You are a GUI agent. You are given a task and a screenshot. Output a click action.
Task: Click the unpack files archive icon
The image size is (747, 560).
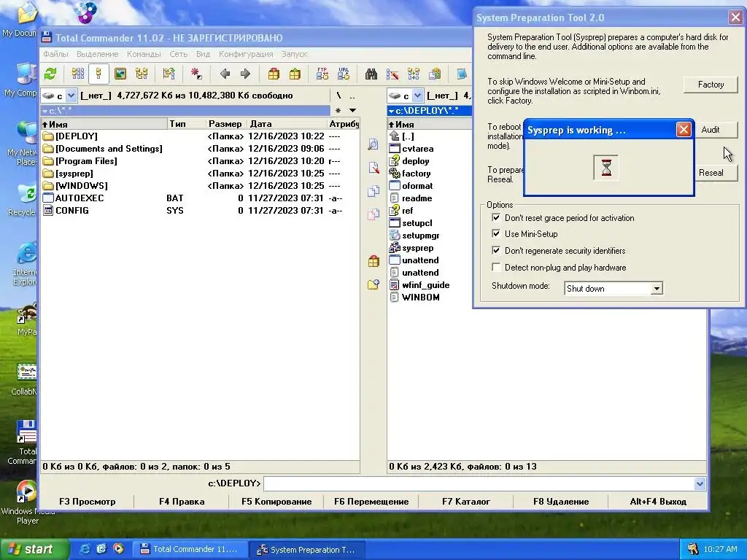[295, 74]
